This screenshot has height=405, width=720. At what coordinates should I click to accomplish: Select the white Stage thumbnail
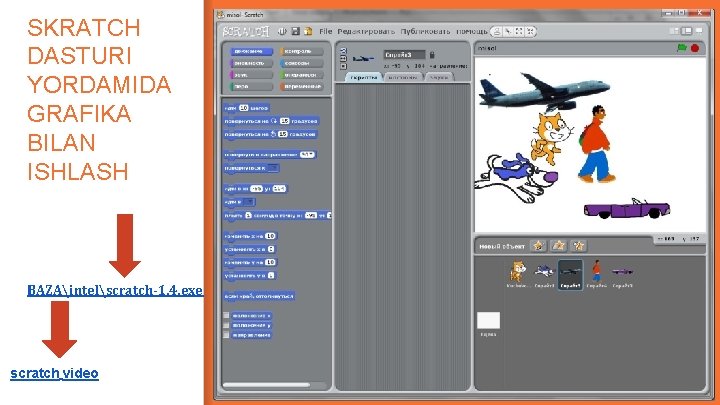tap(488, 321)
